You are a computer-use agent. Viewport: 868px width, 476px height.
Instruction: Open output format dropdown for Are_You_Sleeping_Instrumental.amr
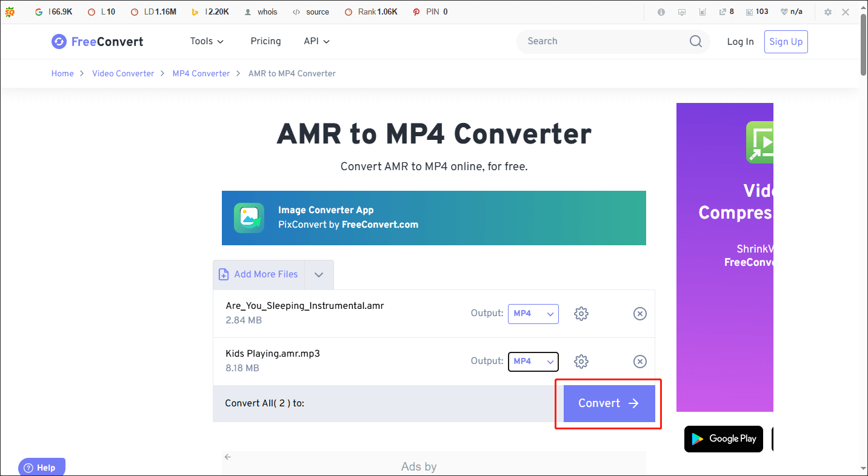tap(533, 314)
